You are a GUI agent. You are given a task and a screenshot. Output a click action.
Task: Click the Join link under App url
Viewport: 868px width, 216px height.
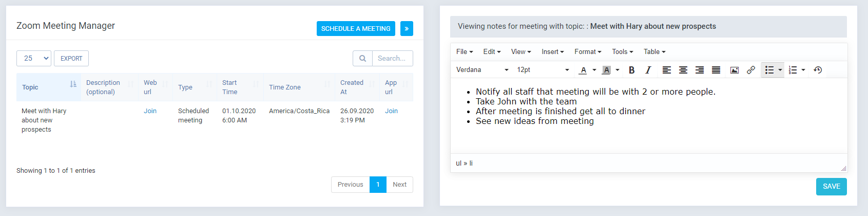click(x=391, y=111)
